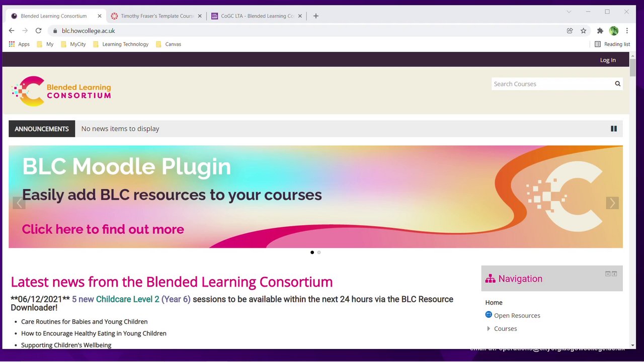Click 'Supporting Children's Wellbeing' item
Screen dimensions: 644x362
point(66,345)
